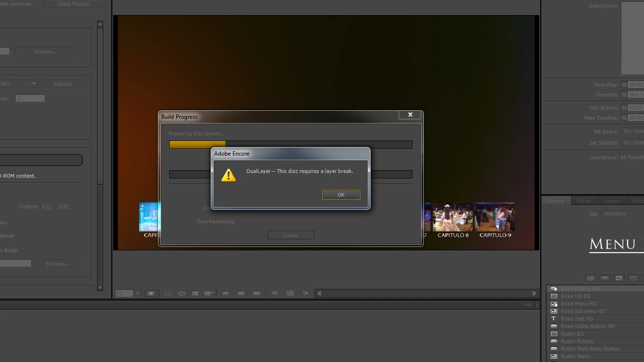This screenshot has width=644, height=362.
Task: Click the Override pick whip icon
Action: [x=624, y=95]
